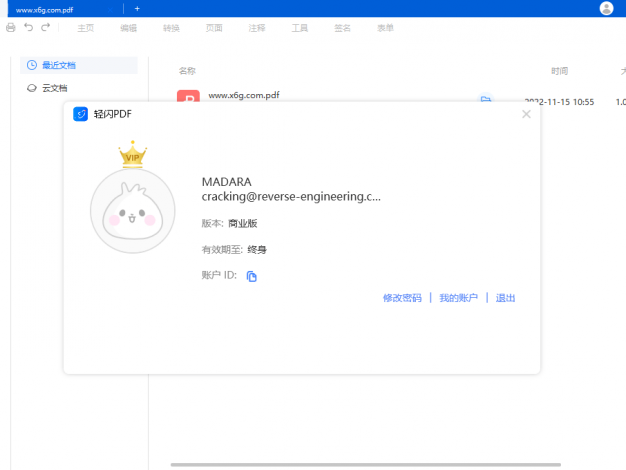Select 最近文档 in the sidebar
The image size is (626, 470).
tap(79, 65)
